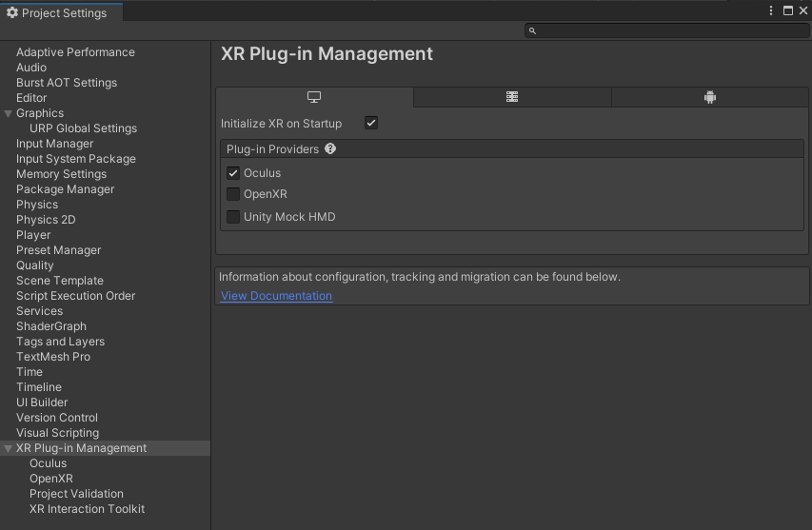Maximize the Project Settings window
This screenshot has width=812, height=530.
[x=788, y=10]
